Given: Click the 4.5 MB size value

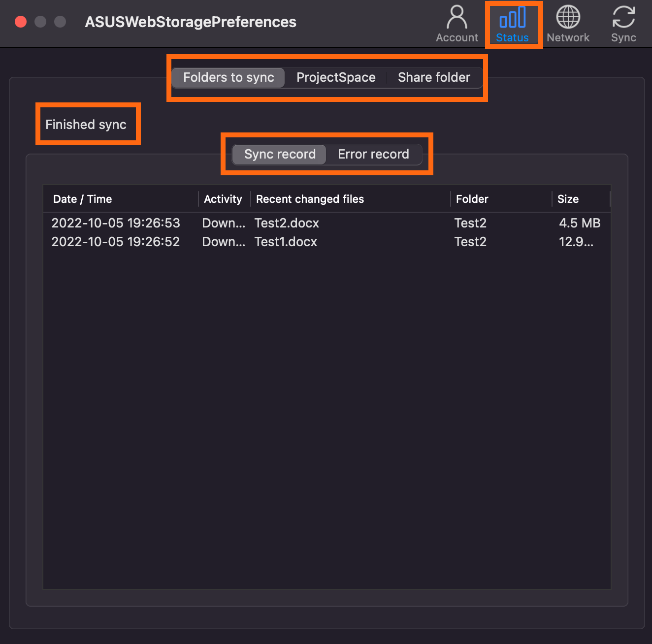Looking at the screenshot, I should [x=580, y=223].
